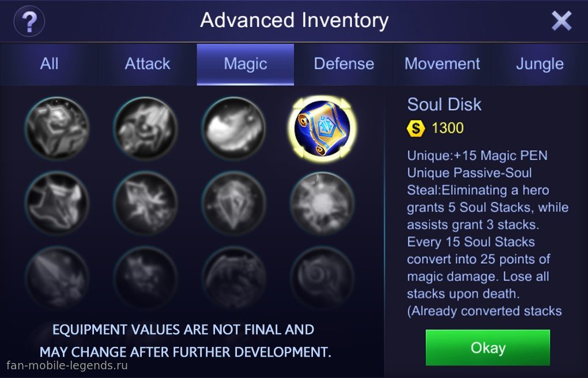
Task: Open the Movement tab
Action: pyautogui.click(x=442, y=64)
